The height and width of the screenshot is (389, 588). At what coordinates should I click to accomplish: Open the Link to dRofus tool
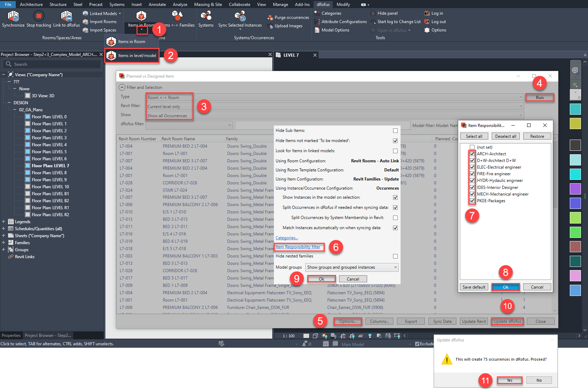66,16
